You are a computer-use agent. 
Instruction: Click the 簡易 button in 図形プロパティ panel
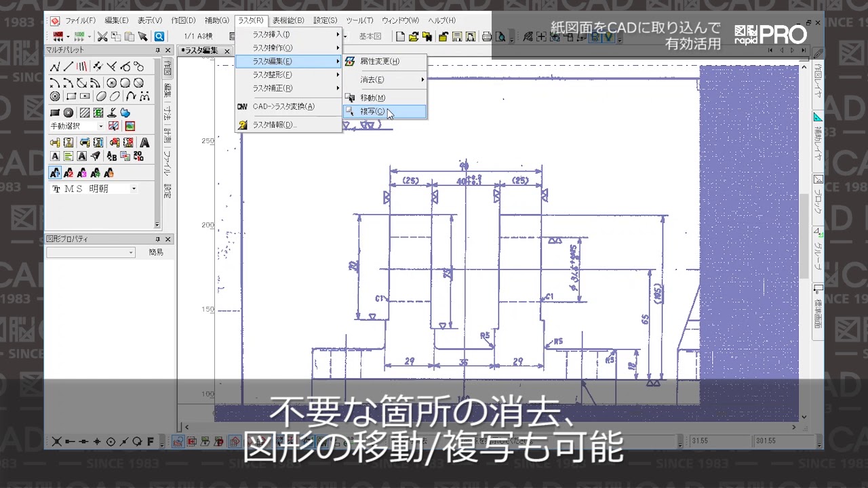[x=155, y=252]
